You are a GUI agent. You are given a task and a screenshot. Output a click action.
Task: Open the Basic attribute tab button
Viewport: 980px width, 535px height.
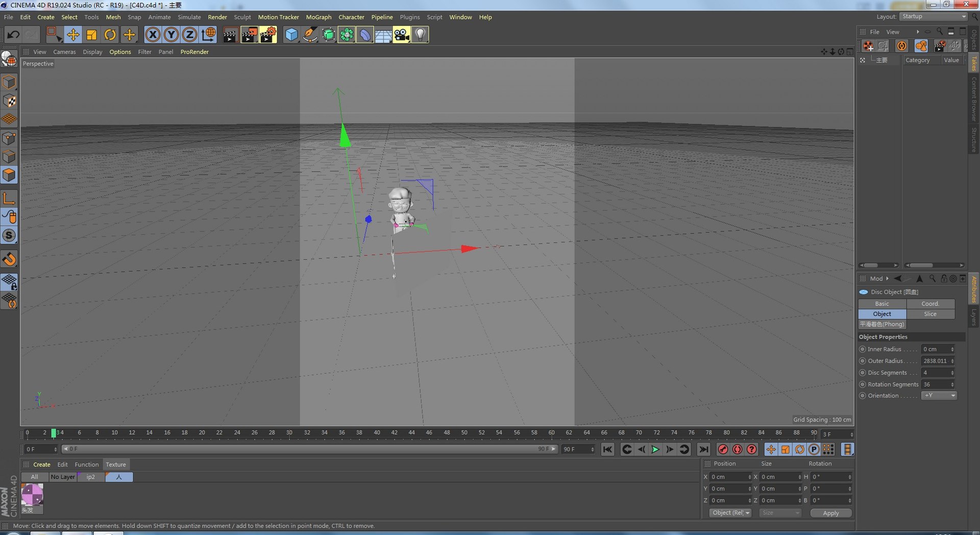point(882,304)
